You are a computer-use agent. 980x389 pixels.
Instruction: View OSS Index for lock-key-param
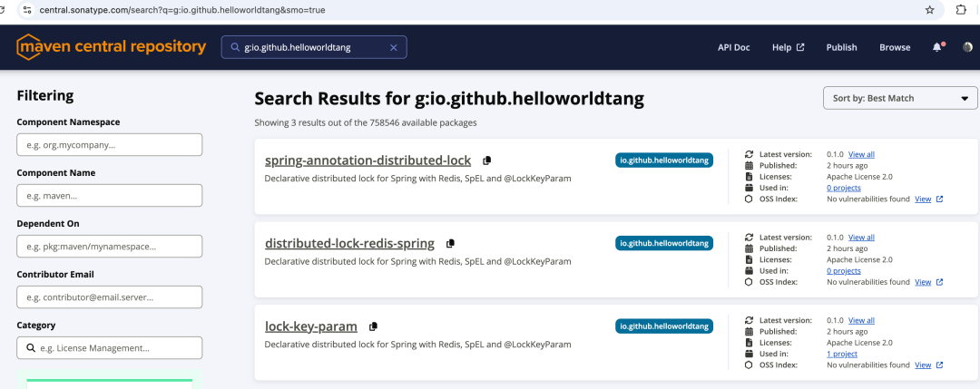923,365
